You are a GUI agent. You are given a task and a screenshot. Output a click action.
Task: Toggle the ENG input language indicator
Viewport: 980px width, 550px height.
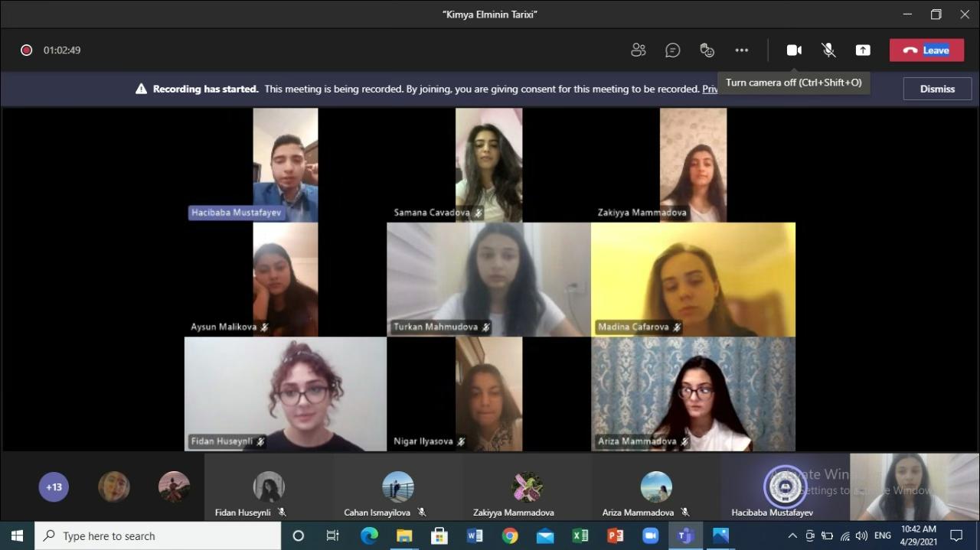882,535
